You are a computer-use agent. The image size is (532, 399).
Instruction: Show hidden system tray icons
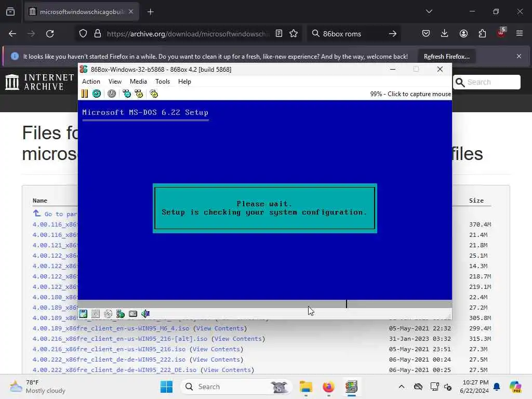click(x=402, y=387)
